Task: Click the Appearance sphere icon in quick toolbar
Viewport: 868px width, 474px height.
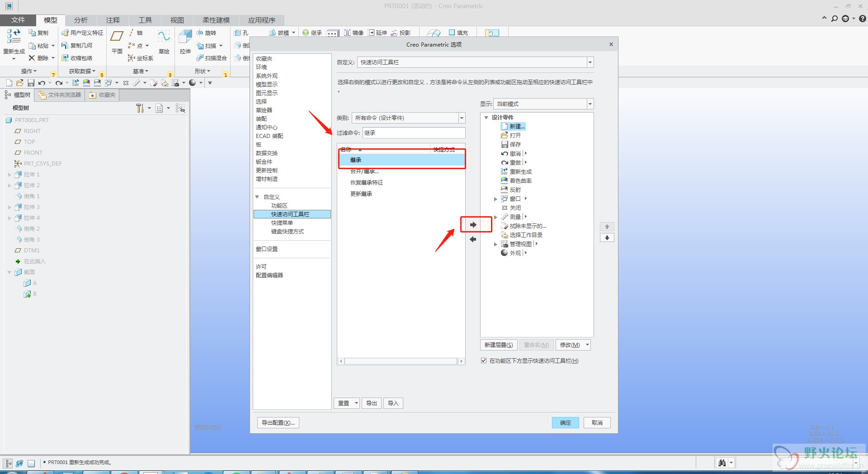Action: [193, 83]
